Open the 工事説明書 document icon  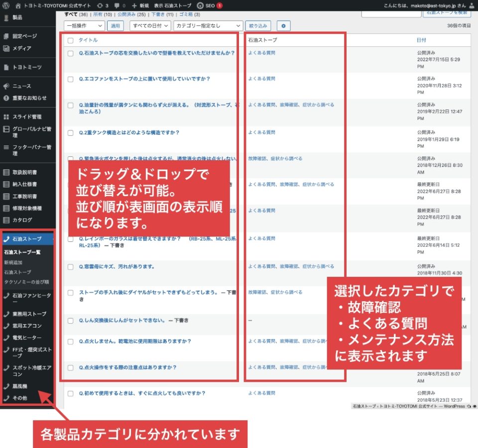pyautogui.click(x=6, y=197)
